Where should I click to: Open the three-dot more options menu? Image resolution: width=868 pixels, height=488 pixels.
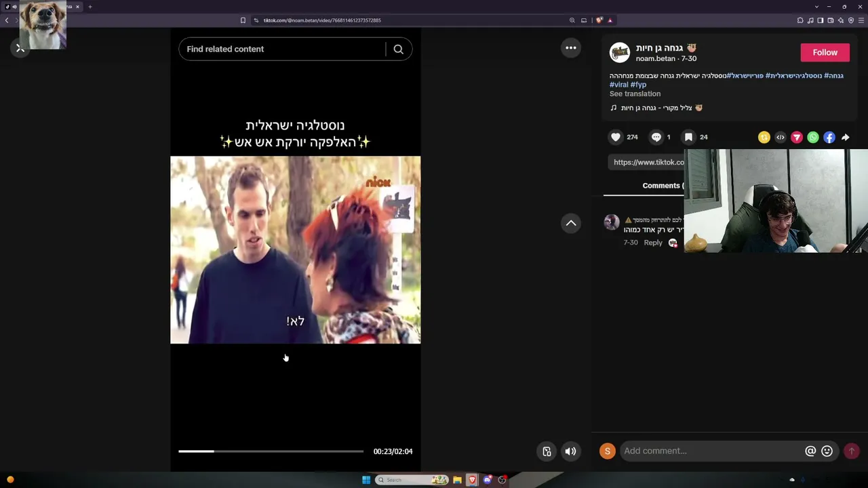pos(571,48)
